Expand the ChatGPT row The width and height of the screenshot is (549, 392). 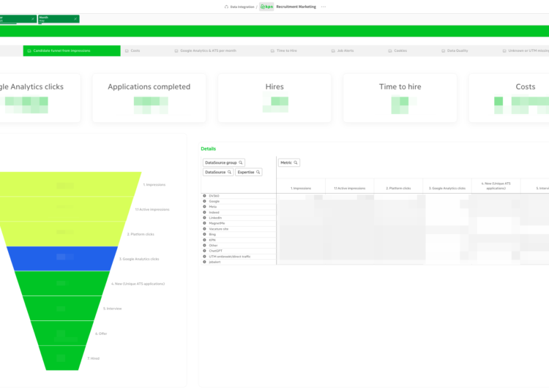[204, 251]
